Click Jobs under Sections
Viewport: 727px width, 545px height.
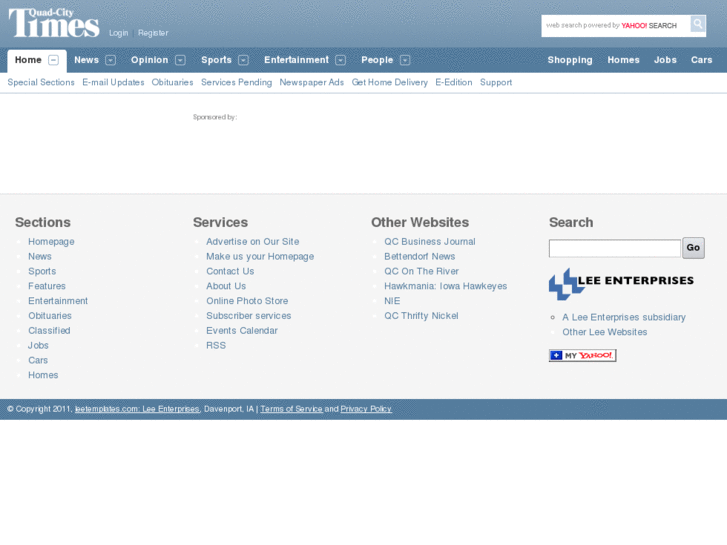[x=38, y=346]
